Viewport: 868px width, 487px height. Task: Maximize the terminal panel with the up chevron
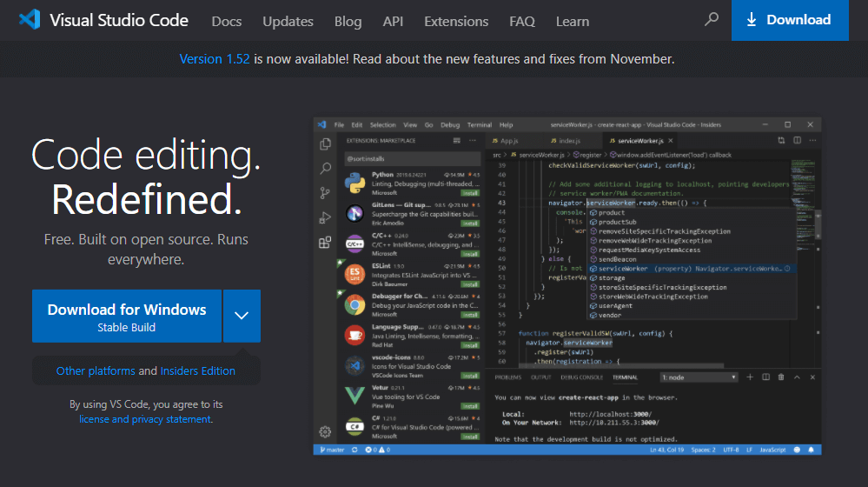click(797, 377)
